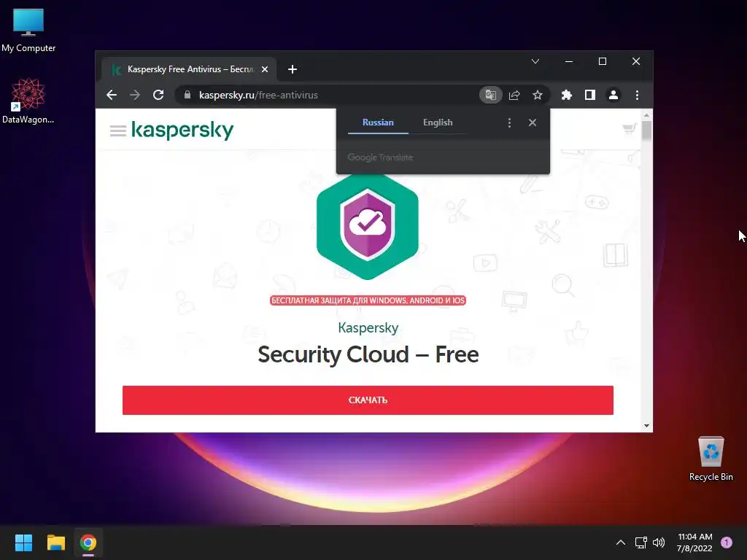View site info via the padlock icon
The height and width of the screenshot is (560, 747).
tap(187, 95)
